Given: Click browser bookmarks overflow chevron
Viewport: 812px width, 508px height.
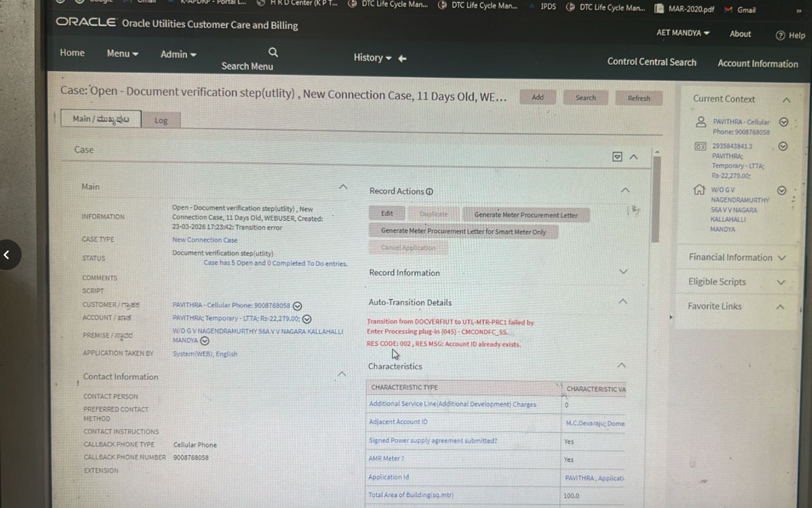Looking at the screenshot, I should coord(798,10).
